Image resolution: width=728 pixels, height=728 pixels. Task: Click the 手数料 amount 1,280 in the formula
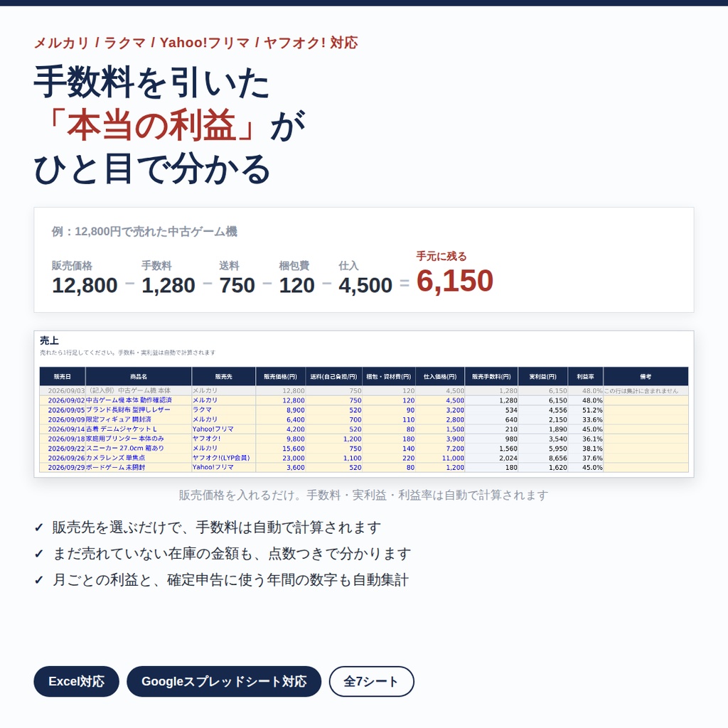(168, 285)
